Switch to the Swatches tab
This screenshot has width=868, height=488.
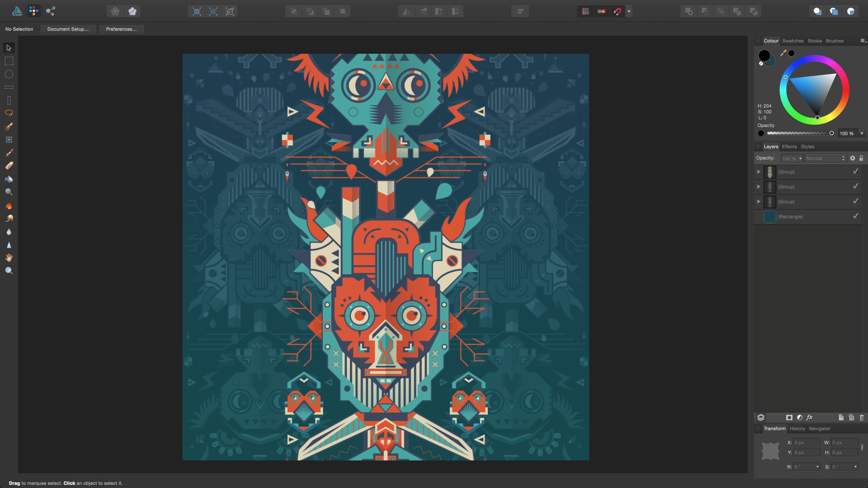(792, 41)
